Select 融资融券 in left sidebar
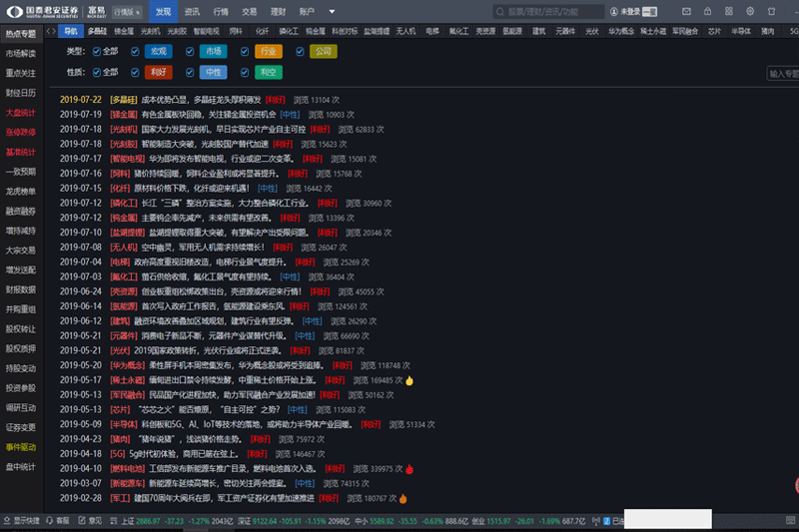 (21, 211)
